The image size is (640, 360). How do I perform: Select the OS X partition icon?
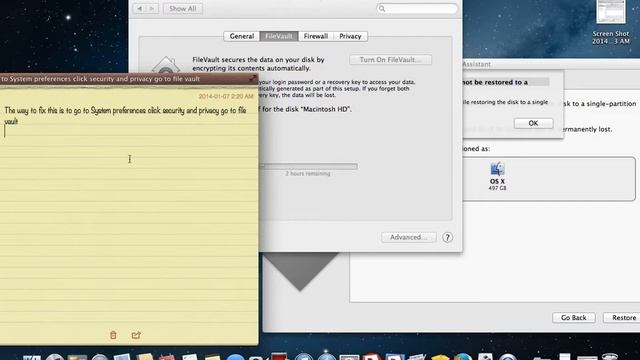tap(497, 168)
